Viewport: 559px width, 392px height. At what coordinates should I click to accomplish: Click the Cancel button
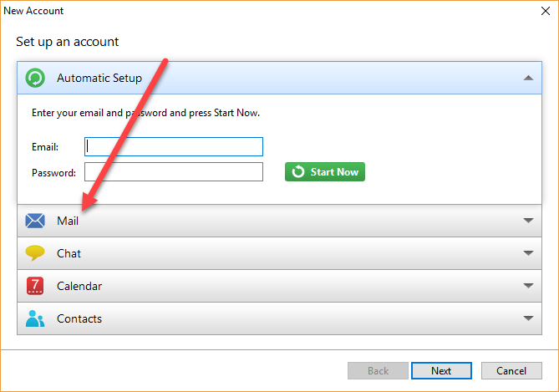(511, 371)
